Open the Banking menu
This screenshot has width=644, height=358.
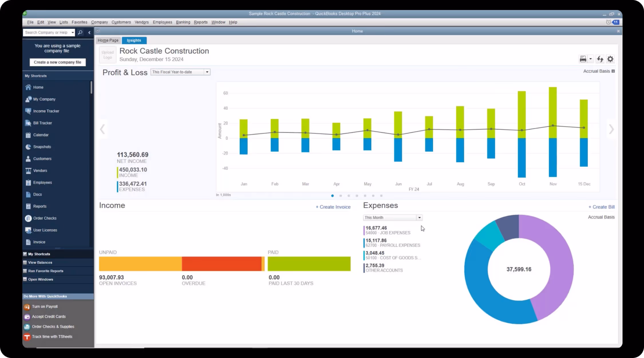coord(183,22)
